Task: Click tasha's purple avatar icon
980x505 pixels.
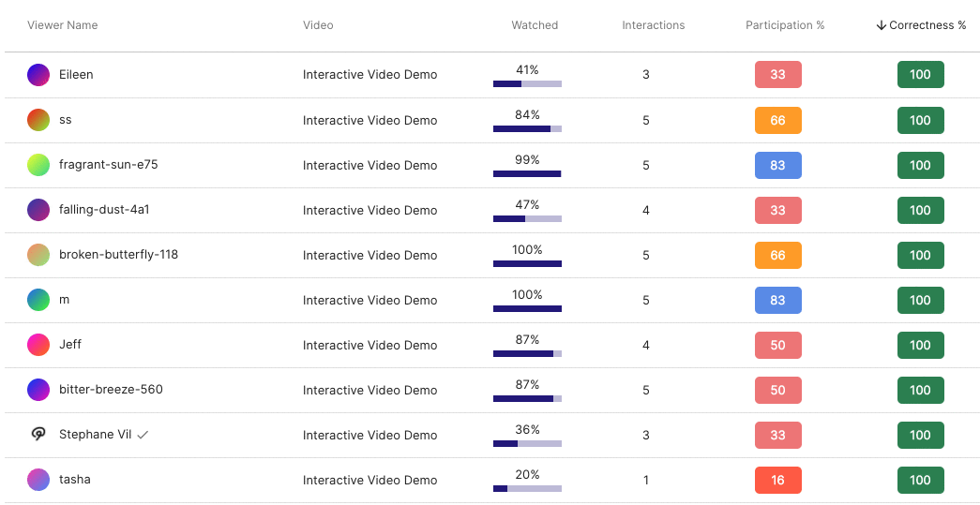Action: [38, 480]
